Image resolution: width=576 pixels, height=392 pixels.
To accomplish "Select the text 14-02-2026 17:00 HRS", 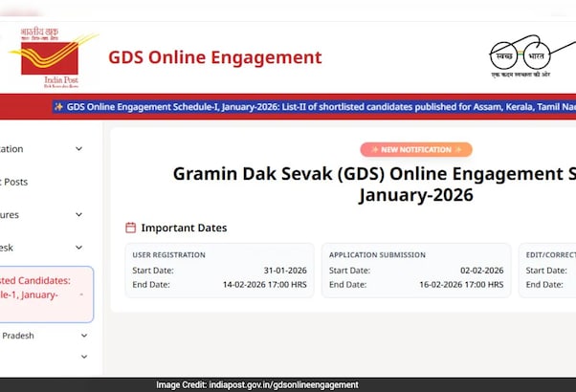I will [264, 285].
